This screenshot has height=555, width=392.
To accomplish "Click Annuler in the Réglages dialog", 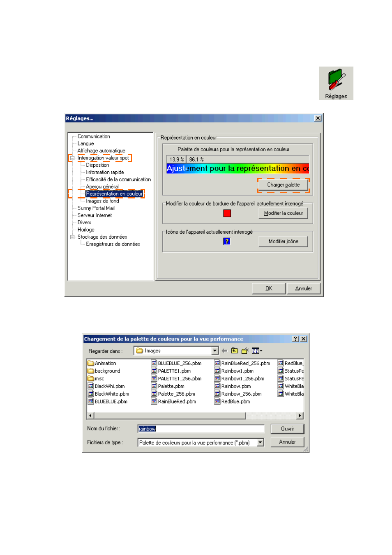I will click(x=304, y=289).
